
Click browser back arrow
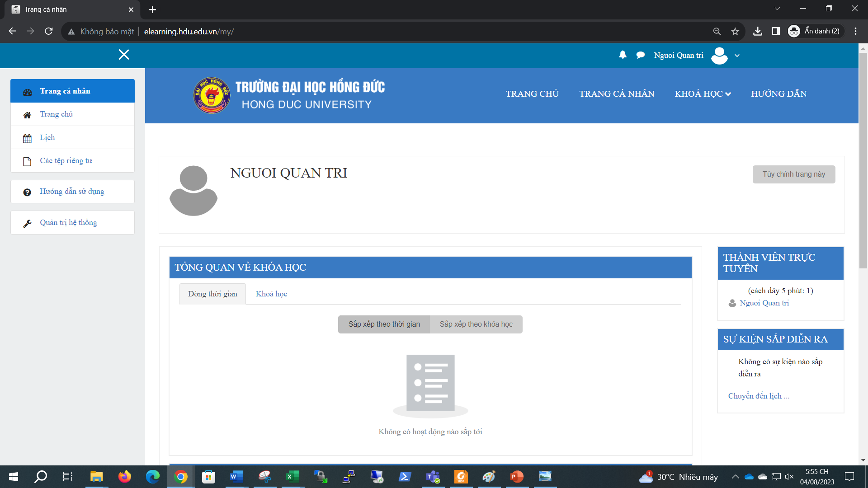tap(12, 31)
